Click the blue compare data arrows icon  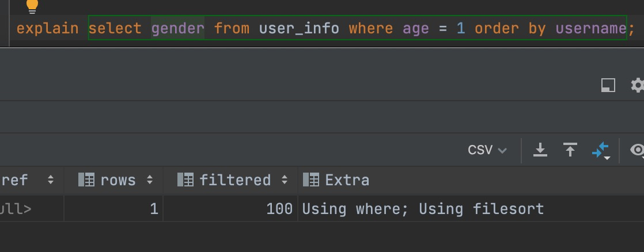click(x=600, y=151)
